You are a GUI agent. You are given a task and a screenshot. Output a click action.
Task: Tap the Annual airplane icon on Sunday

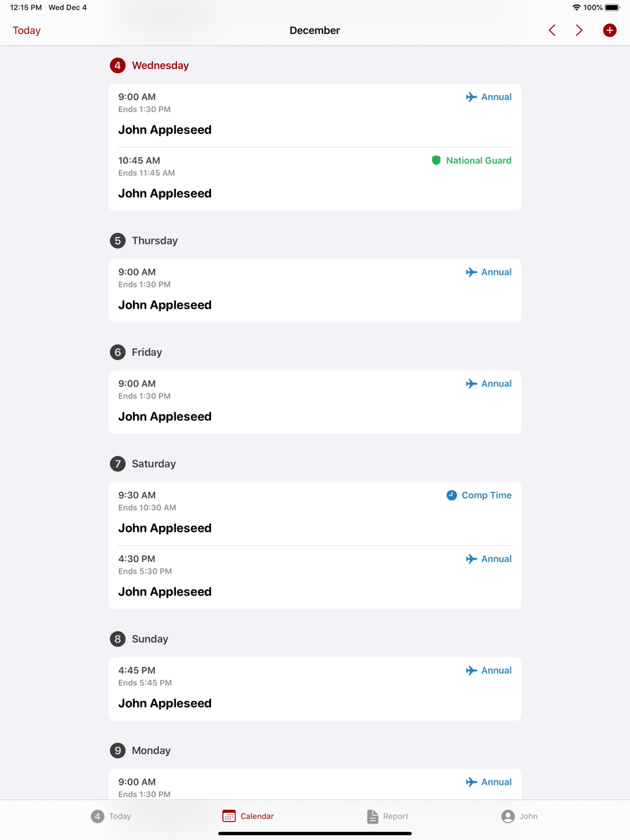click(471, 671)
